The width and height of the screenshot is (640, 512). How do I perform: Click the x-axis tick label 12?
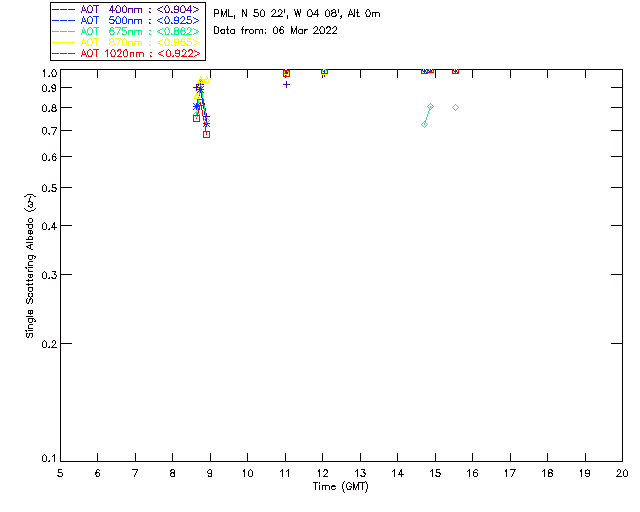(x=322, y=473)
